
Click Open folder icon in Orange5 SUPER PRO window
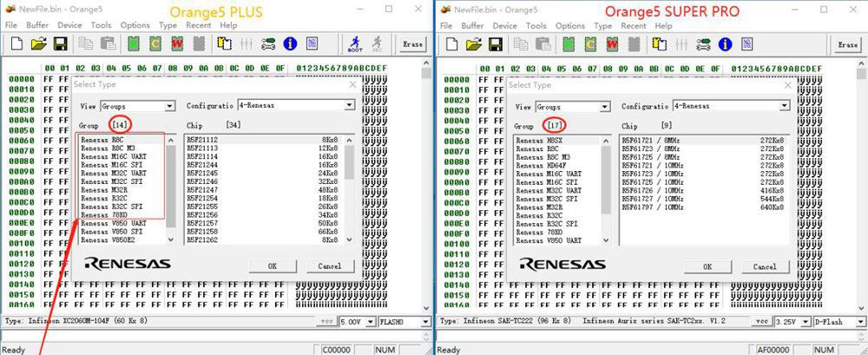[x=474, y=44]
